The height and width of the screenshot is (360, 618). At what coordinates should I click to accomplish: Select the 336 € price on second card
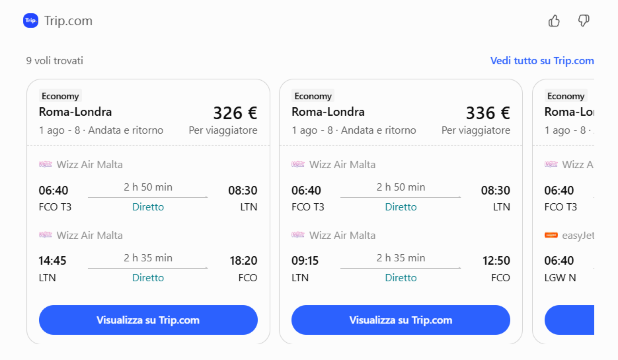coord(488,113)
